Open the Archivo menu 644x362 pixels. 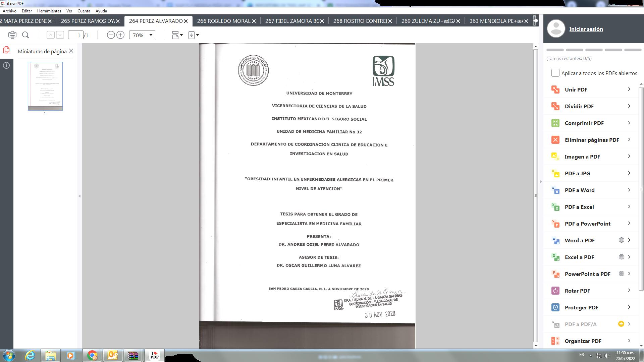9,11
